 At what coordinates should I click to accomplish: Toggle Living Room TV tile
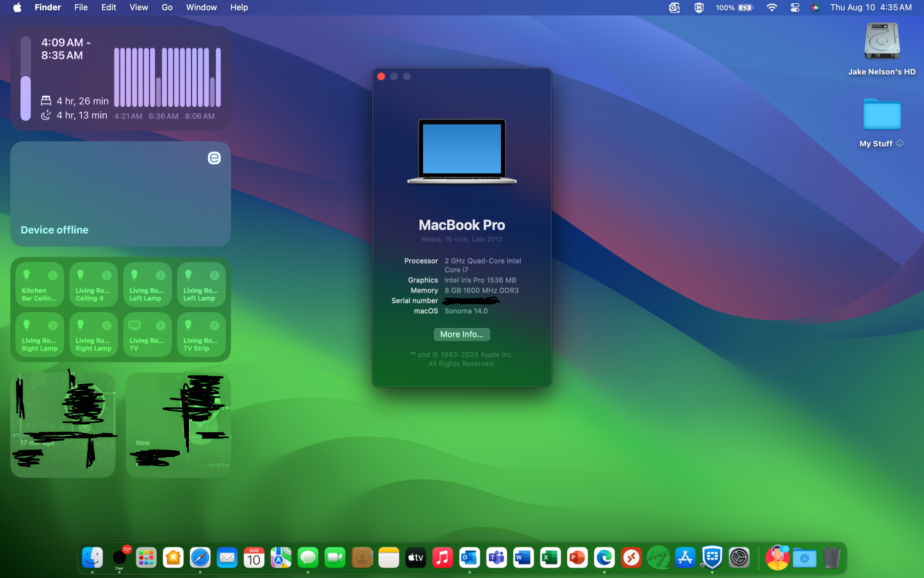pyautogui.click(x=147, y=335)
